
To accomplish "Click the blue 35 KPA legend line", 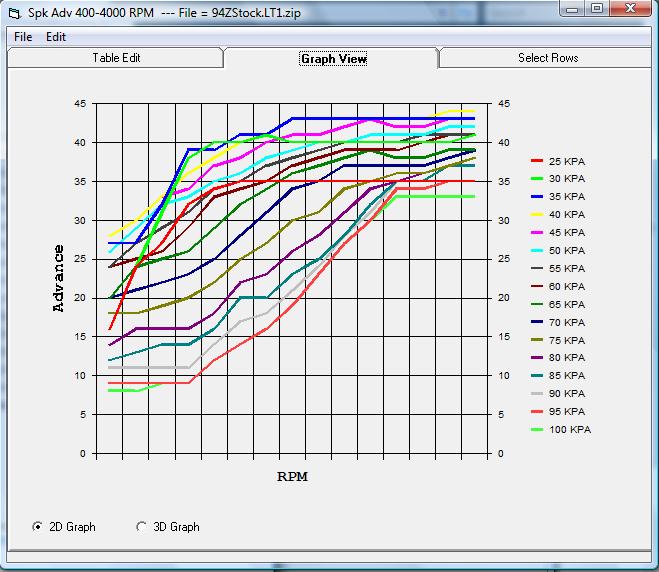I will (x=538, y=196).
